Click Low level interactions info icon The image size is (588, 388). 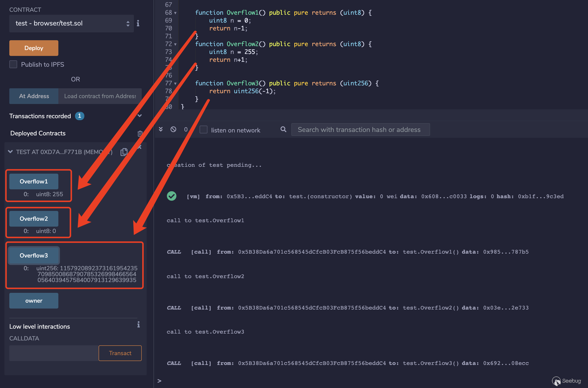[x=139, y=324]
